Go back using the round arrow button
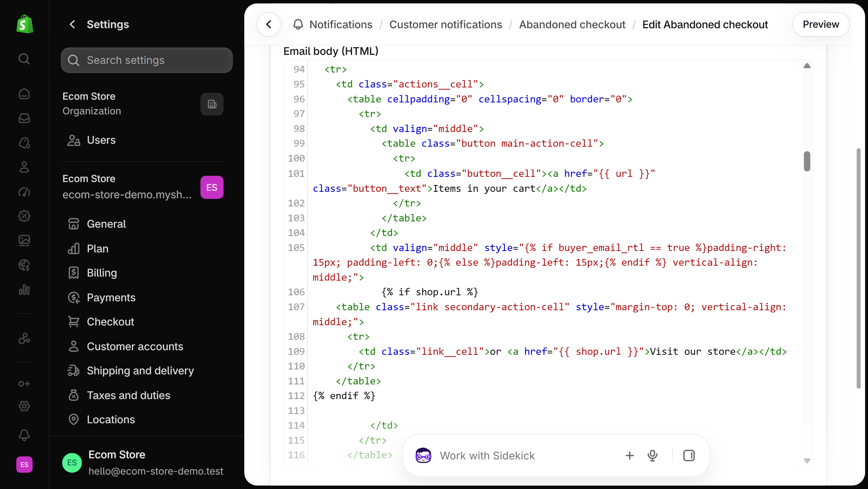 268,24
